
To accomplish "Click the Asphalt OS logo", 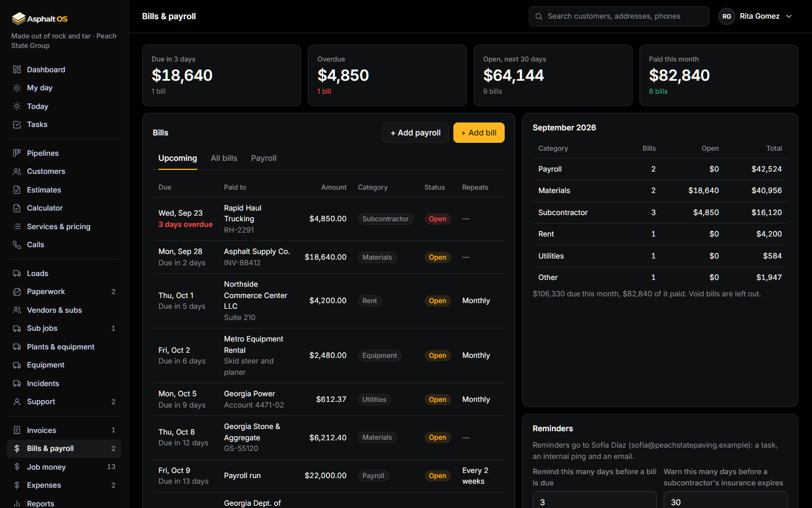I will 39,19.
